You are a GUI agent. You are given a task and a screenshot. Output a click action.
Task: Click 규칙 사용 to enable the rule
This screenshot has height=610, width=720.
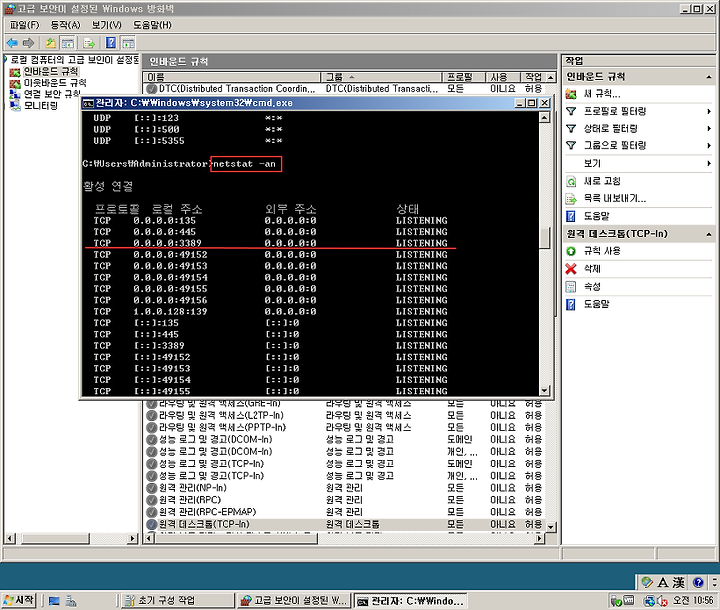click(x=602, y=251)
